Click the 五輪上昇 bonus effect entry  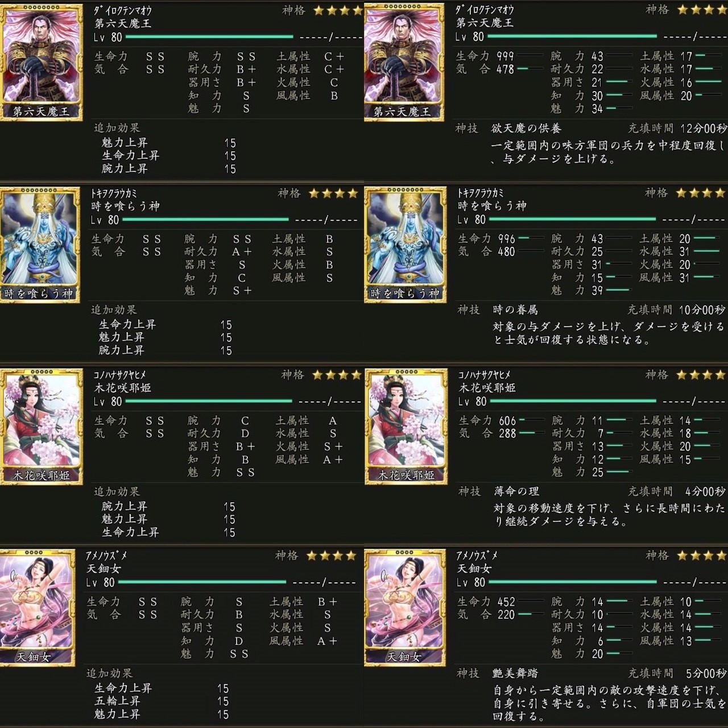117,701
